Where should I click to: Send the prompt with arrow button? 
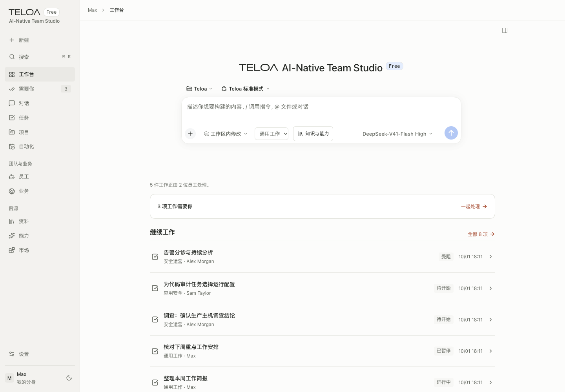pyautogui.click(x=451, y=133)
